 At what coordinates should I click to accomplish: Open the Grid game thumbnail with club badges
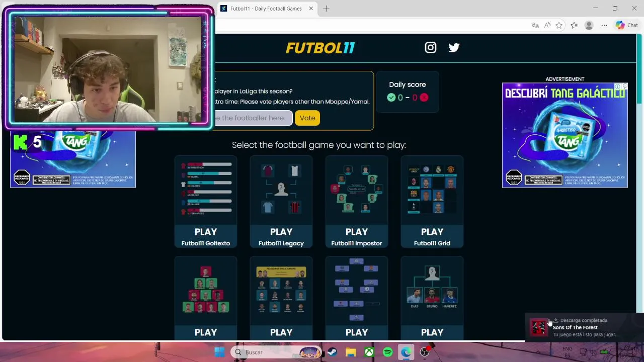[432, 190]
